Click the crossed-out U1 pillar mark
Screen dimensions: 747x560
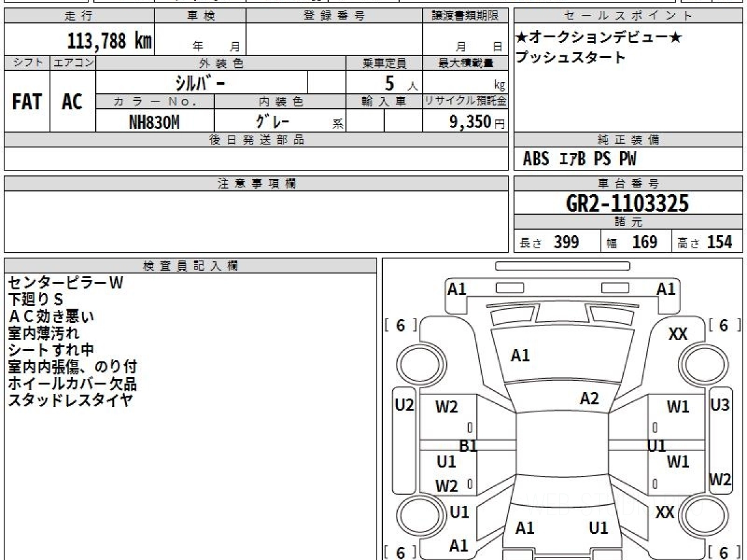tap(657, 446)
